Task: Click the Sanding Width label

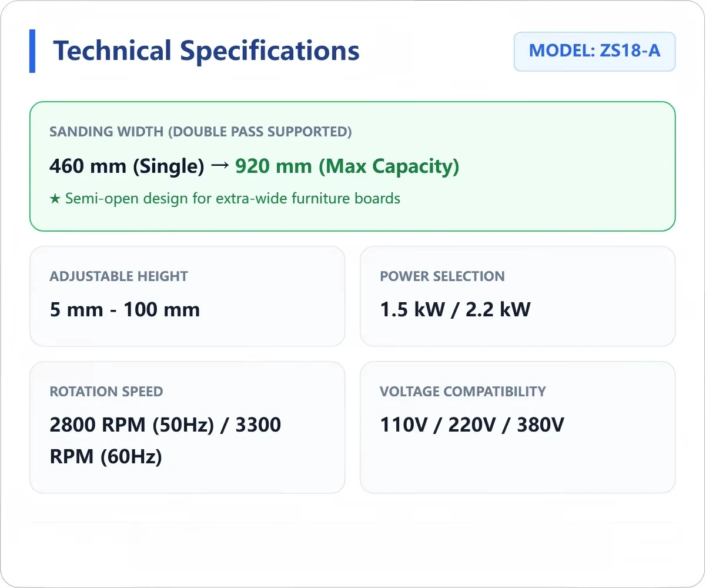Action: point(200,132)
